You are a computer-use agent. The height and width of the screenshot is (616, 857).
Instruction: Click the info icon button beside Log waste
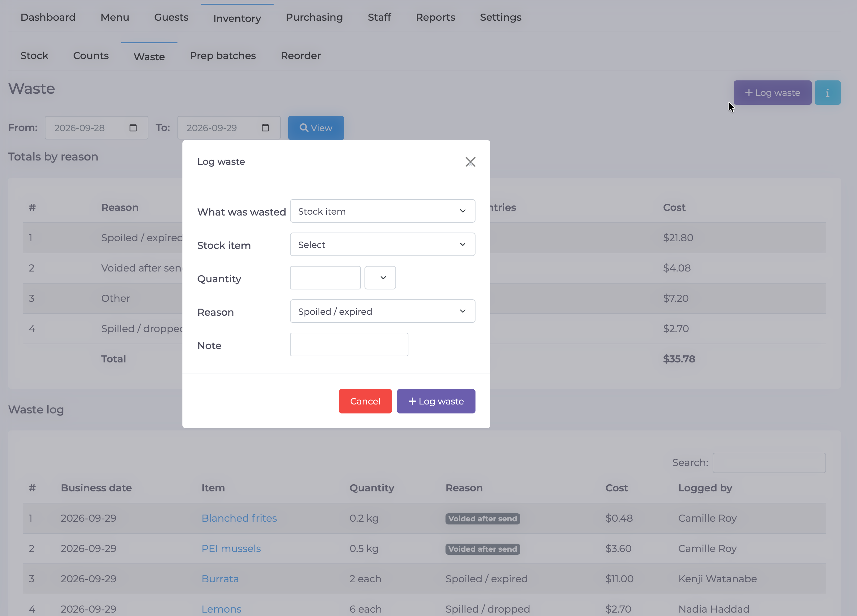coord(827,92)
